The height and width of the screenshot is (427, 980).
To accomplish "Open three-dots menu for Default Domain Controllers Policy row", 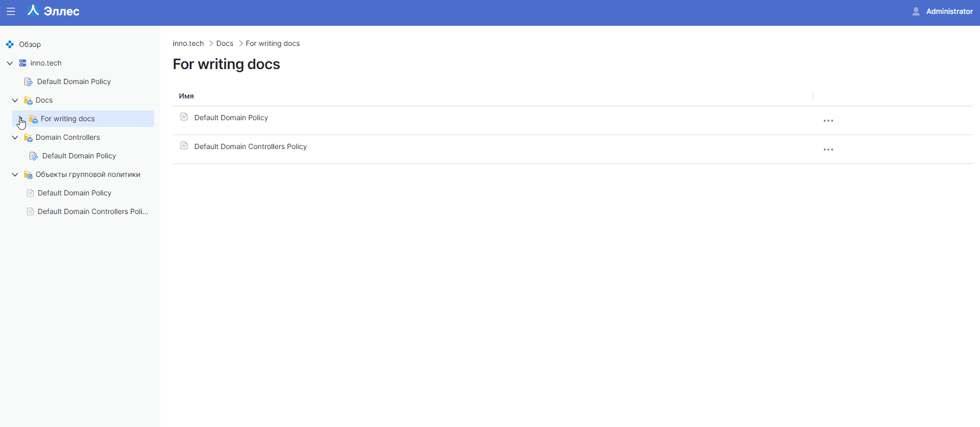I will coord(828,150).
